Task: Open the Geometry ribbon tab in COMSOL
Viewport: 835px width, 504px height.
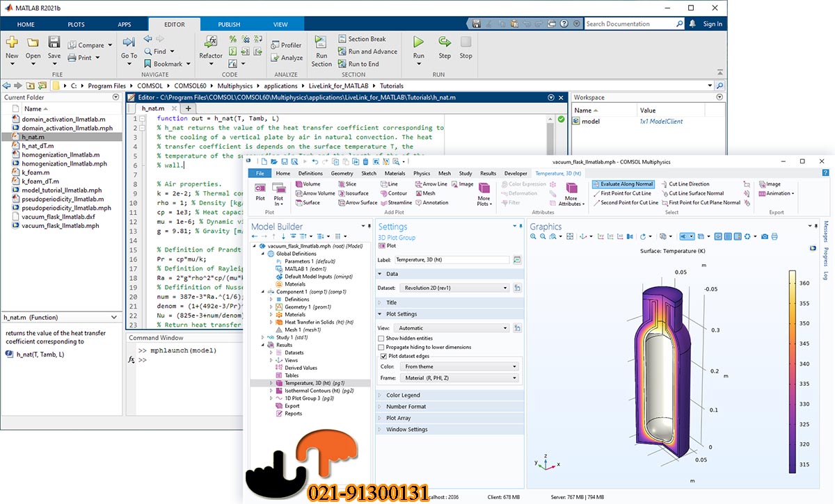Action: tap(342, 173)
